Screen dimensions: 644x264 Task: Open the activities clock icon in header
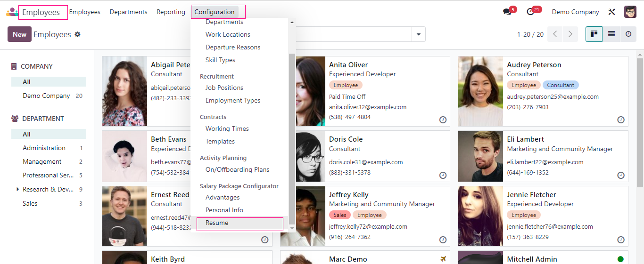pos(531,12)
